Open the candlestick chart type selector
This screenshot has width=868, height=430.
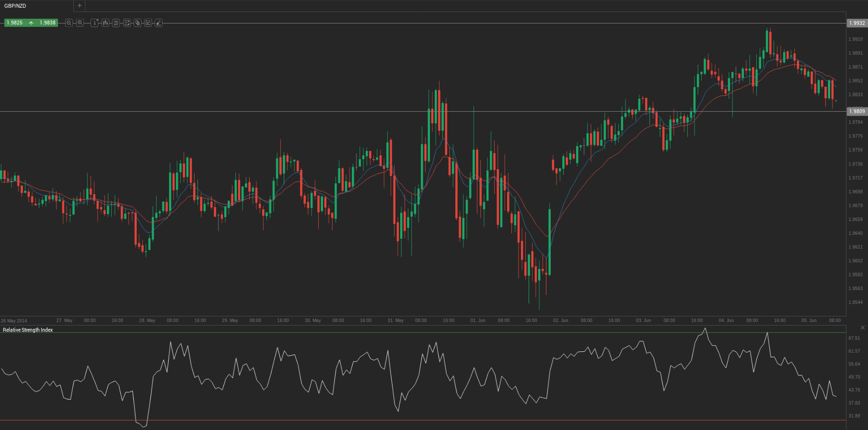[x=105, y=23]
